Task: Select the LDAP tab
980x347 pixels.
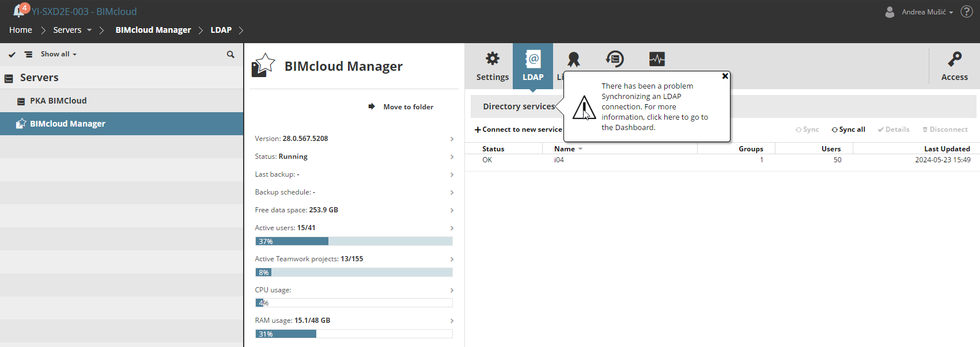Action: (533, 66)
